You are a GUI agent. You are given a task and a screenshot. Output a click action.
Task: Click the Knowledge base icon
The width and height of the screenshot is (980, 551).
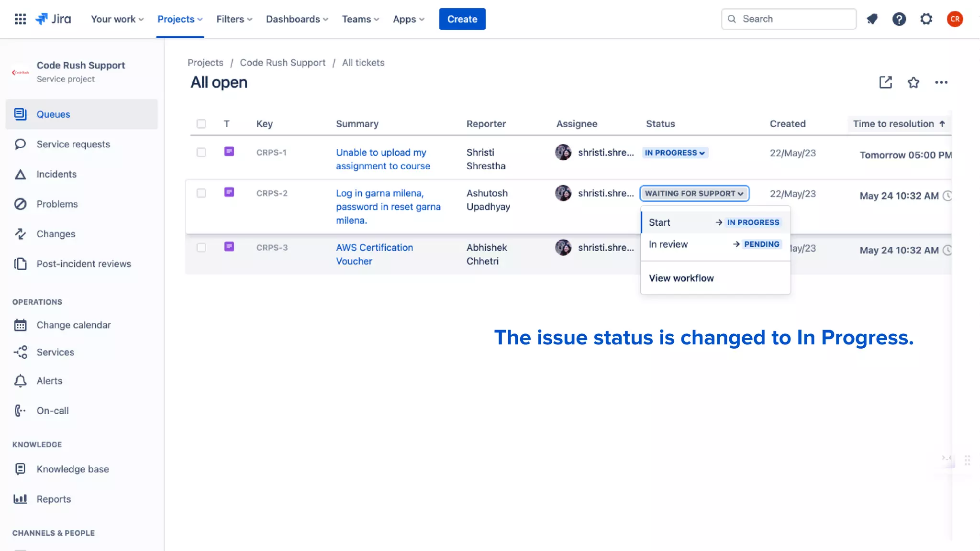pyautogui.click(x=20, y=469)
